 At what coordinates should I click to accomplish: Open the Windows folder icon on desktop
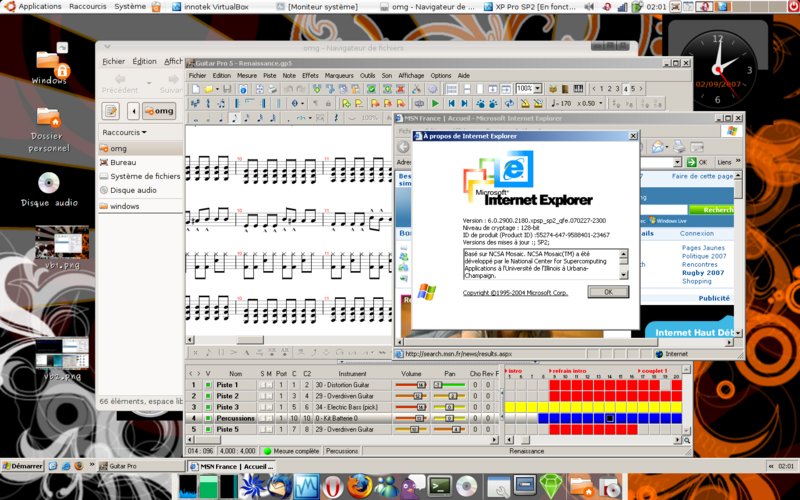[x=49, y=66]
